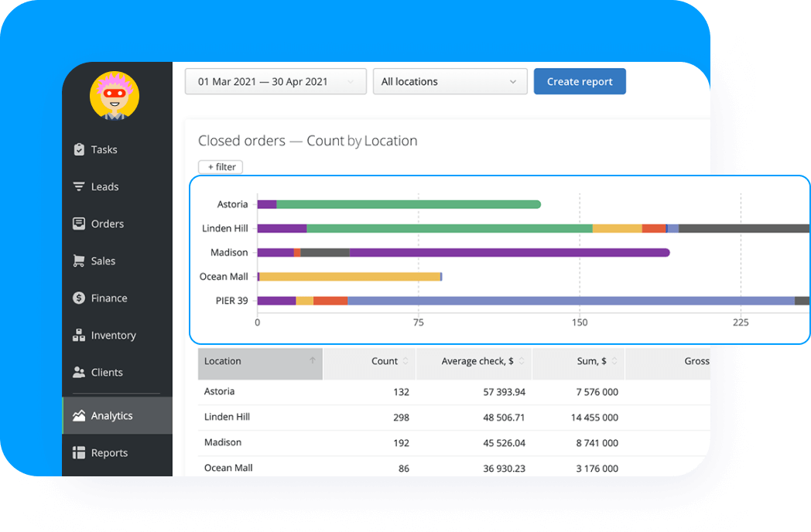The width and height of the screenshot is (811, 532).
Task: Add a filter with the + filter button
Action: [x=220, y=166]
